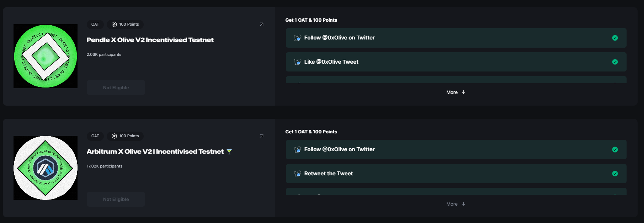Click Twitter icon beside Follow @0xOlive in Pendle card

coord(298,38)
